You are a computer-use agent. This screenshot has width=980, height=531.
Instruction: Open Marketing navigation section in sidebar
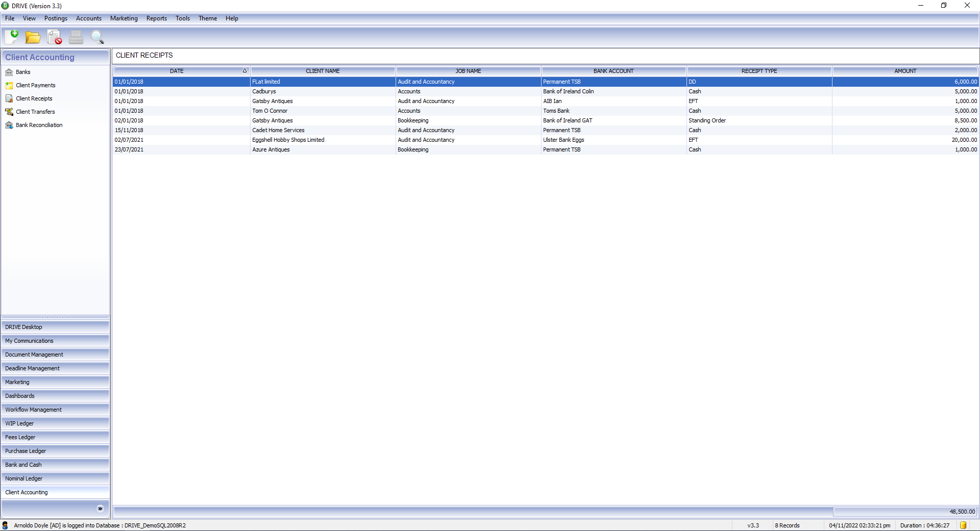55,382
